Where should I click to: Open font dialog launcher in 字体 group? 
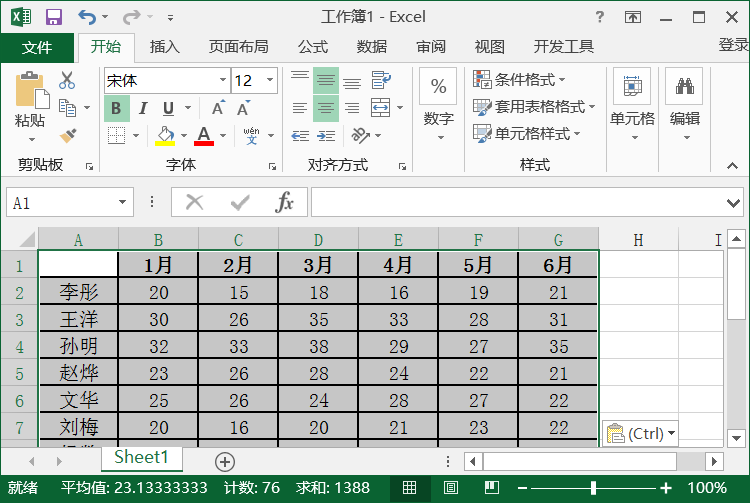(272, 166)
